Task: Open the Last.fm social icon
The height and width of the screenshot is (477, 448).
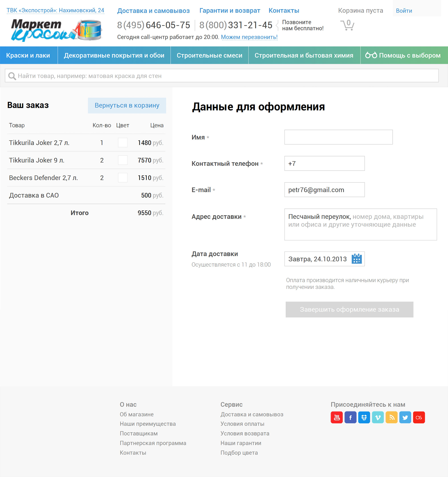Action: tap(419, 417)
